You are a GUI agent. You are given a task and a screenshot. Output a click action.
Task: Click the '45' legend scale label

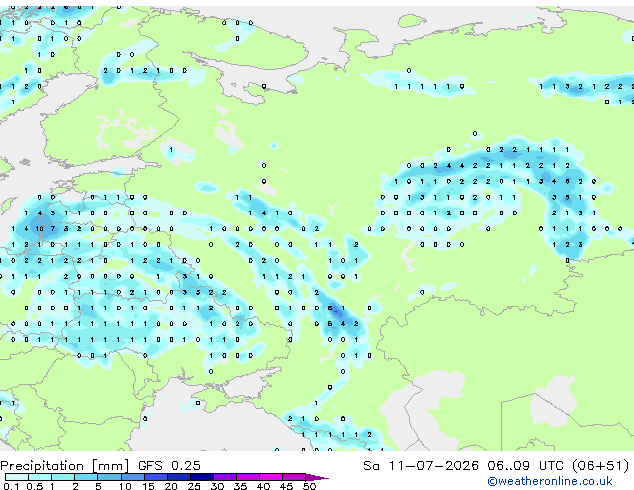[286, 486]
